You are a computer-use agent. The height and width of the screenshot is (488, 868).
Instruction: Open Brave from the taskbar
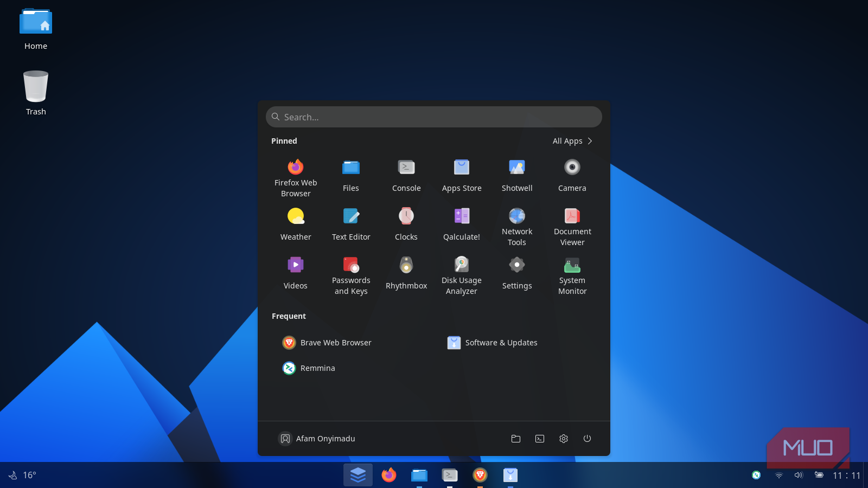[x=480, y=476]
